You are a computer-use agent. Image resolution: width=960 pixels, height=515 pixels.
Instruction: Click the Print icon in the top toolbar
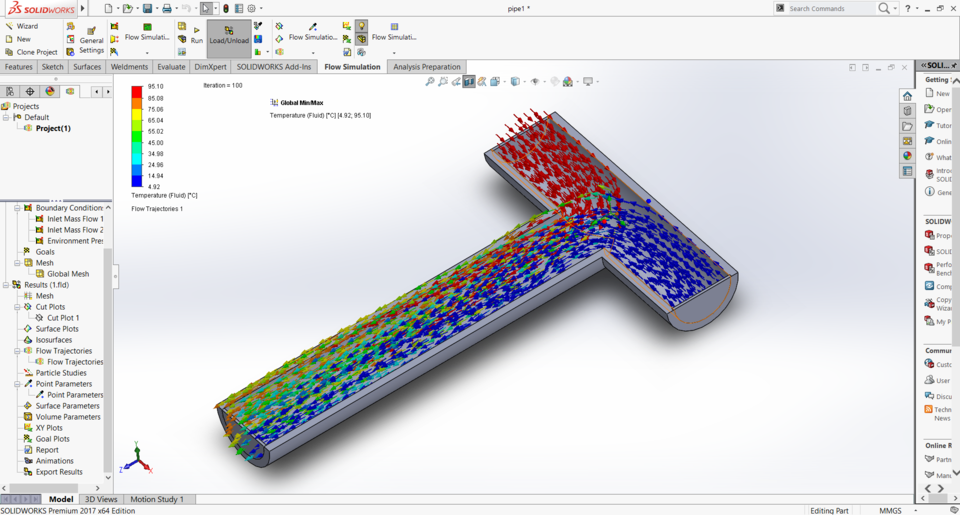pos(167,9)
